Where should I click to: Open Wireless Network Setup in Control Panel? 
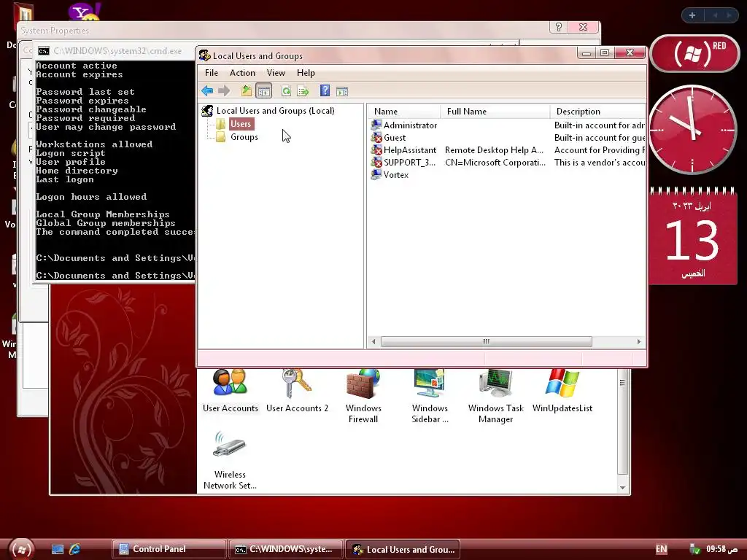[230, 461]
